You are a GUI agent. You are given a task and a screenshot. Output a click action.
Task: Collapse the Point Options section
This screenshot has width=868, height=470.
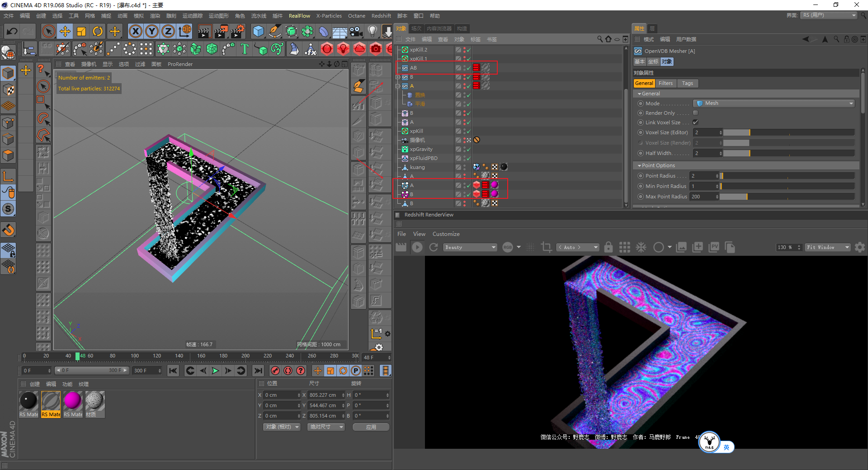(639, 166)
